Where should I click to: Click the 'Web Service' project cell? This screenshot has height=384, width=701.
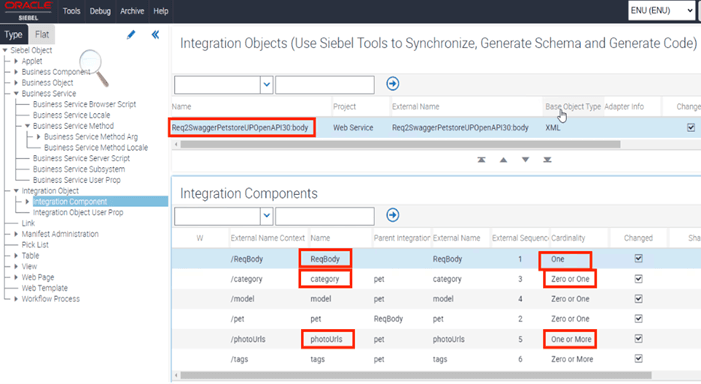pyautogui.click(x=353, y=127)
